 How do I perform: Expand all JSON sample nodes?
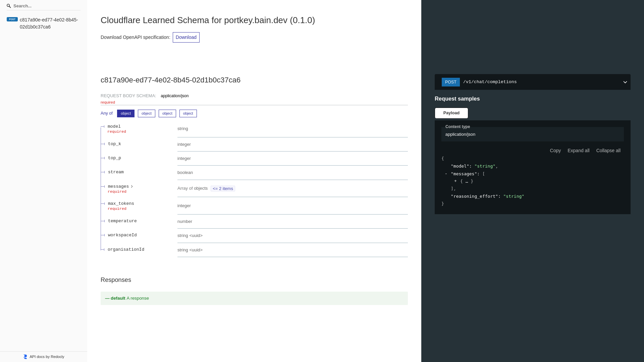(x=579, y=150)
